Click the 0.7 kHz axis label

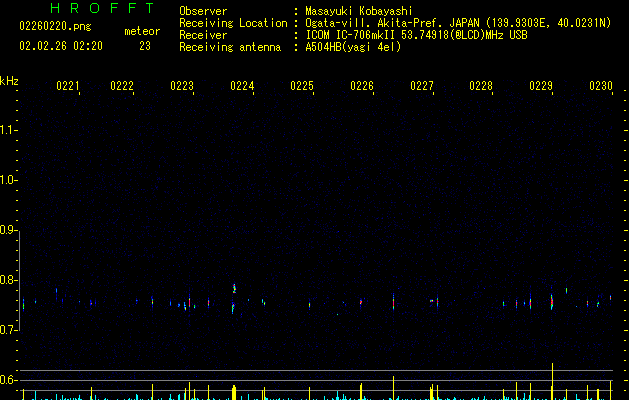[x=8, y=330]
